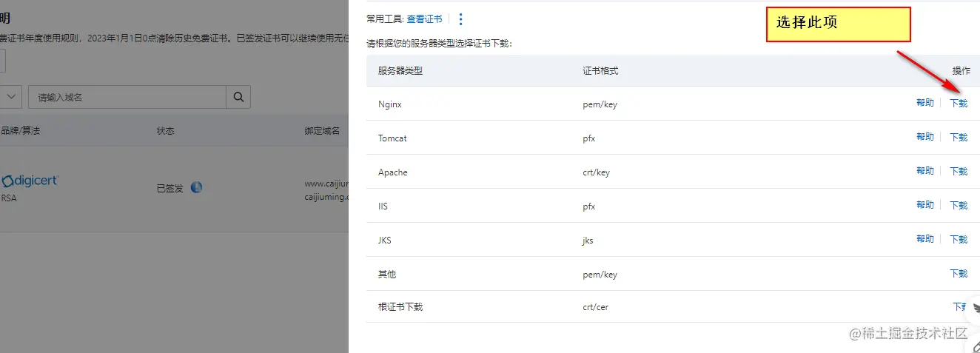
Task: Click the crt/cer format cell
Action: [x=596, y=307]
